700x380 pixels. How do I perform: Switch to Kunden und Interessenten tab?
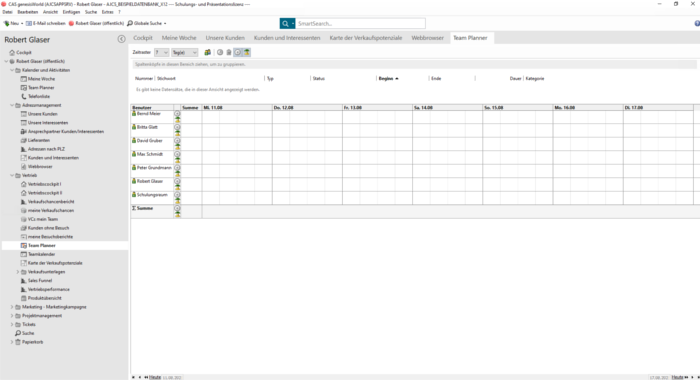pos(287,38)
